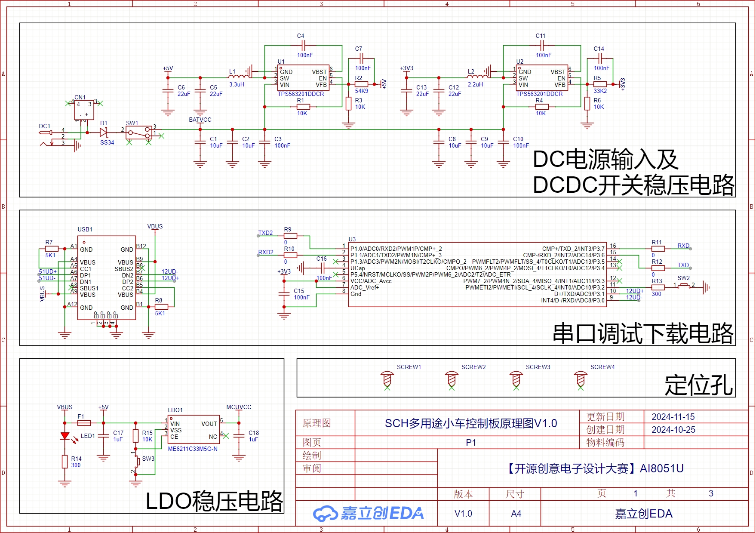Click the 原理图 title block label

click(x=317, y=423)
